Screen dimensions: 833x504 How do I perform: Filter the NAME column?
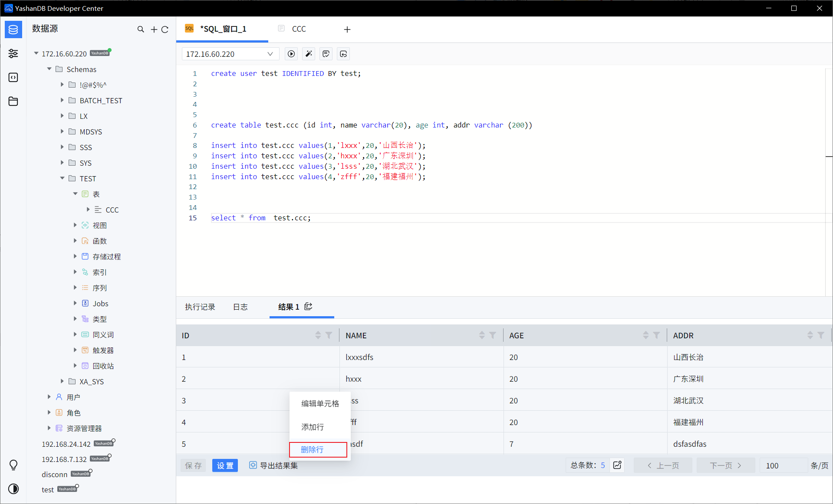tap(493, 335)
